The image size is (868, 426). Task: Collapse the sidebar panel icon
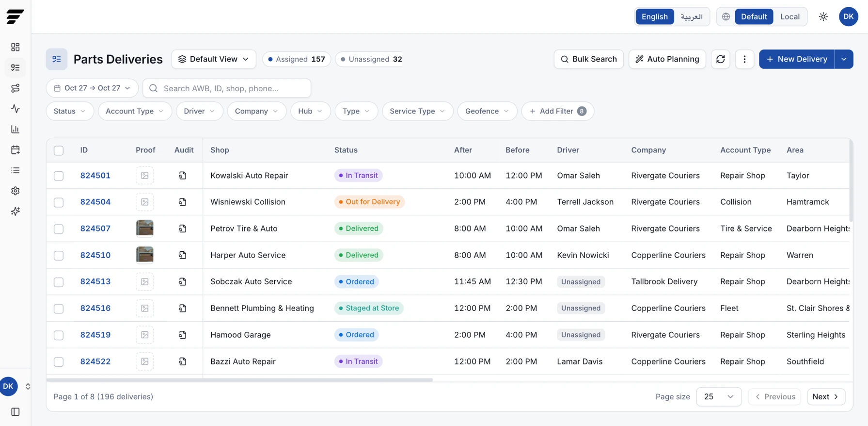[x=16, y=412]
